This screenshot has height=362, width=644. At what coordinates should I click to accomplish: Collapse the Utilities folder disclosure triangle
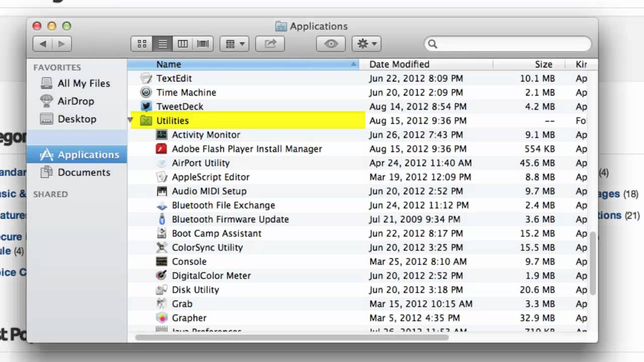tap(131, 121)
